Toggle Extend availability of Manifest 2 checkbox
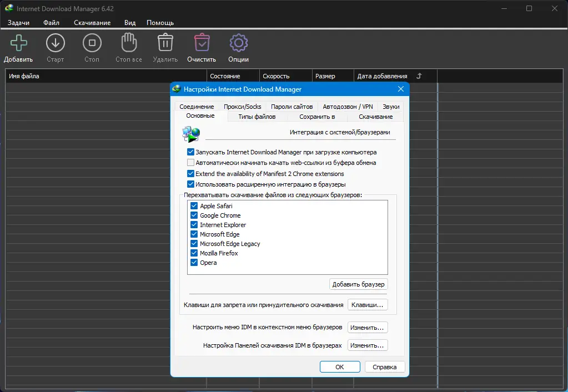568x392 pixels. point(190,173)
